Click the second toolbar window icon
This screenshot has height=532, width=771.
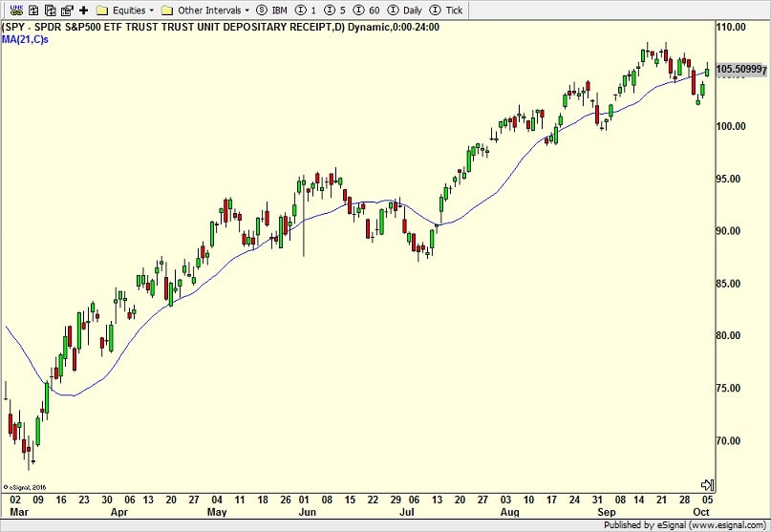(33, 10)
